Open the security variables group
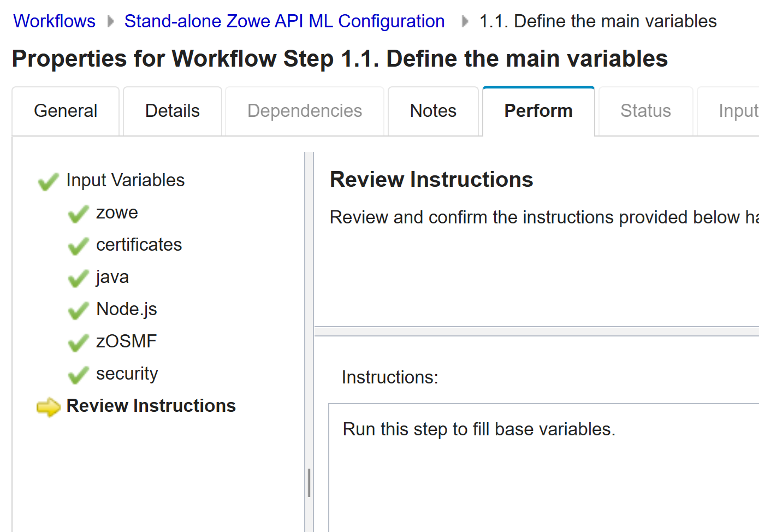The width and height of the screenshot is (759, 532). click(127, 373)
